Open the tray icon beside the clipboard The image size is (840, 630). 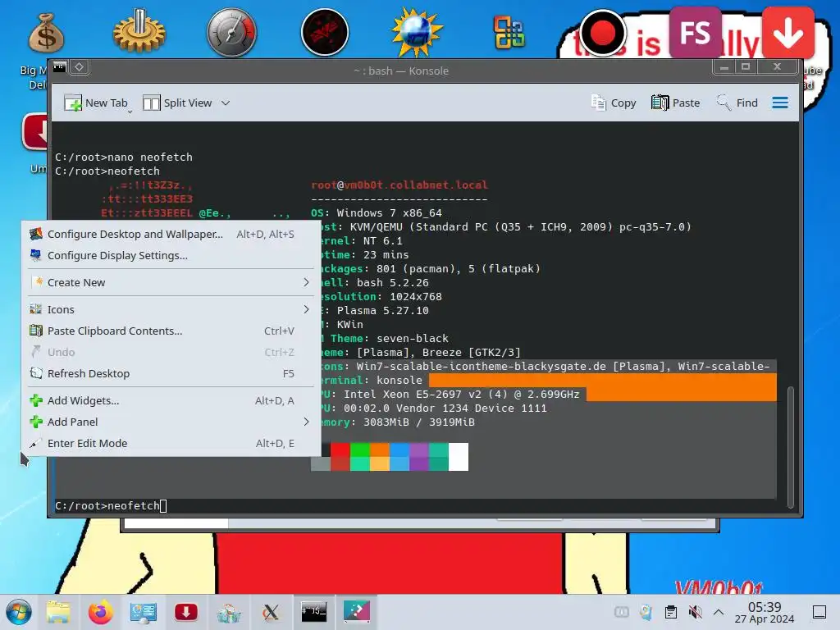click(x=646, y=612)
